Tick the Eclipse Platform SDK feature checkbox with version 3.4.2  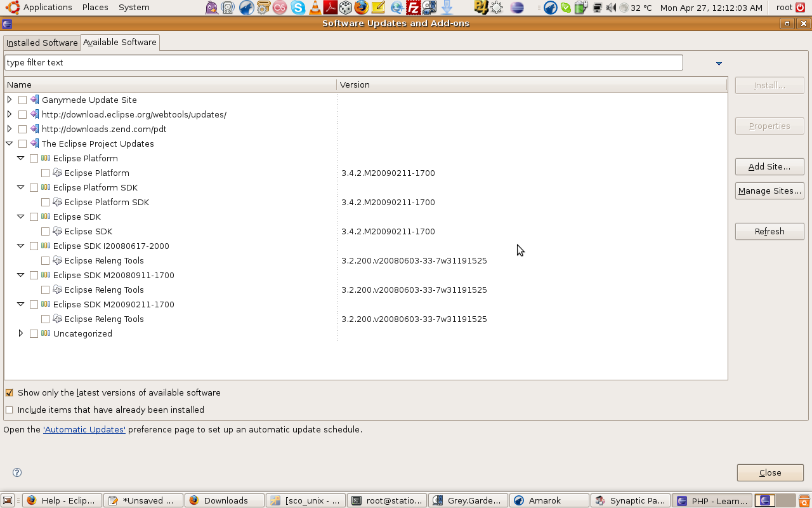(45, 202)
